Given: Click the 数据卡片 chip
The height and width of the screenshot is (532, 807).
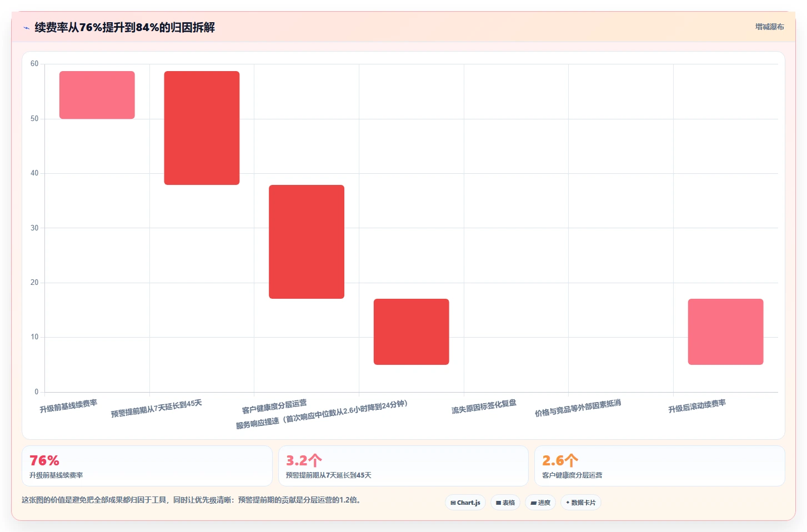Looking at the screenshot, I should [x=581, y=503].
